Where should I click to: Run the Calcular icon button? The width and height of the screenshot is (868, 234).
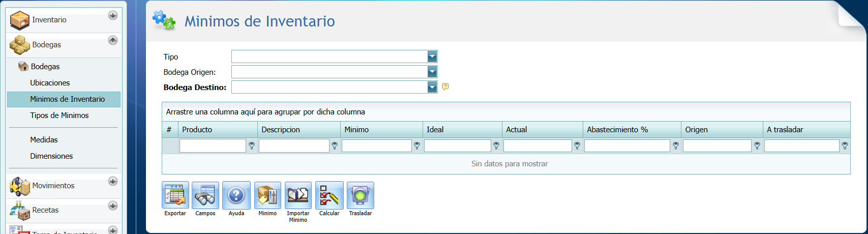coord(329,195)
